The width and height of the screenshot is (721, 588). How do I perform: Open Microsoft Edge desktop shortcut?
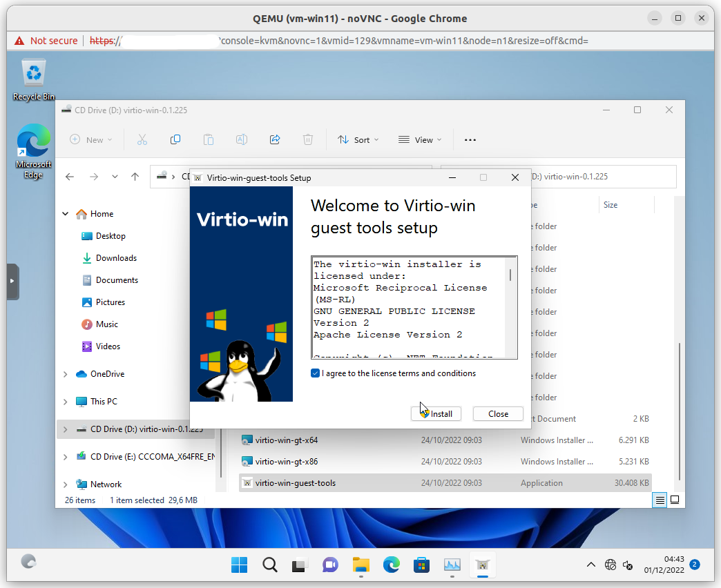tap(34, 152)
